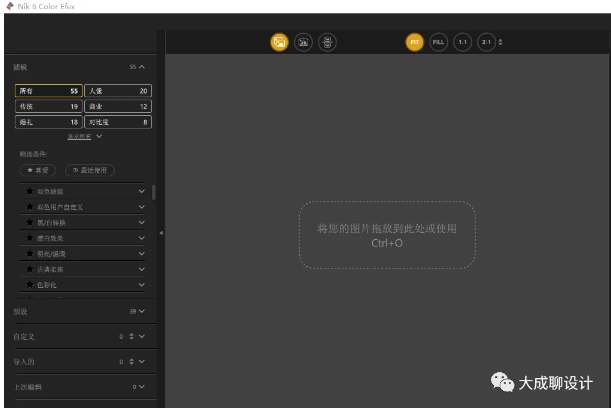Select the 人像 category tab

point(118,91)
